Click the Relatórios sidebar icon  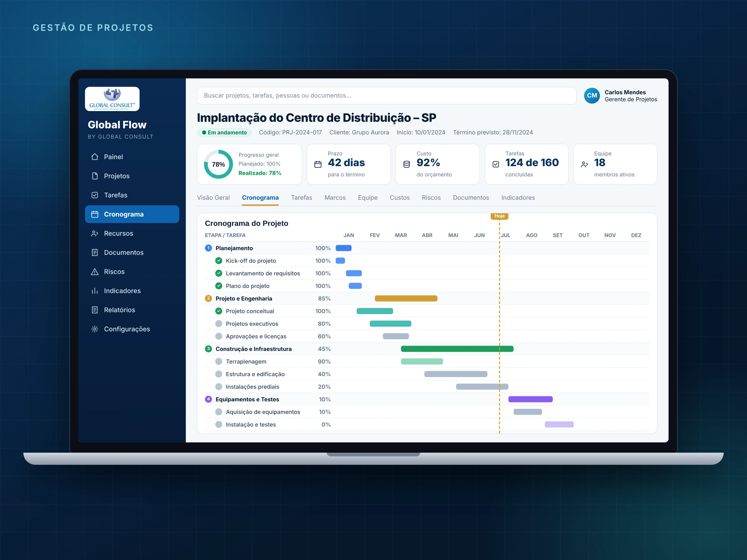pos(95,310)
